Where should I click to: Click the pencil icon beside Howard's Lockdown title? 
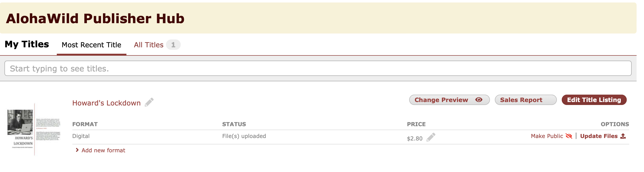[x=149, y=102]
